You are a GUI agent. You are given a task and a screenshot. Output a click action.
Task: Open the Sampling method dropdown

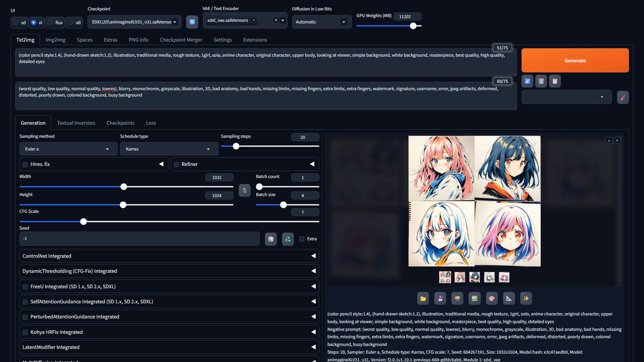point(68,149)
